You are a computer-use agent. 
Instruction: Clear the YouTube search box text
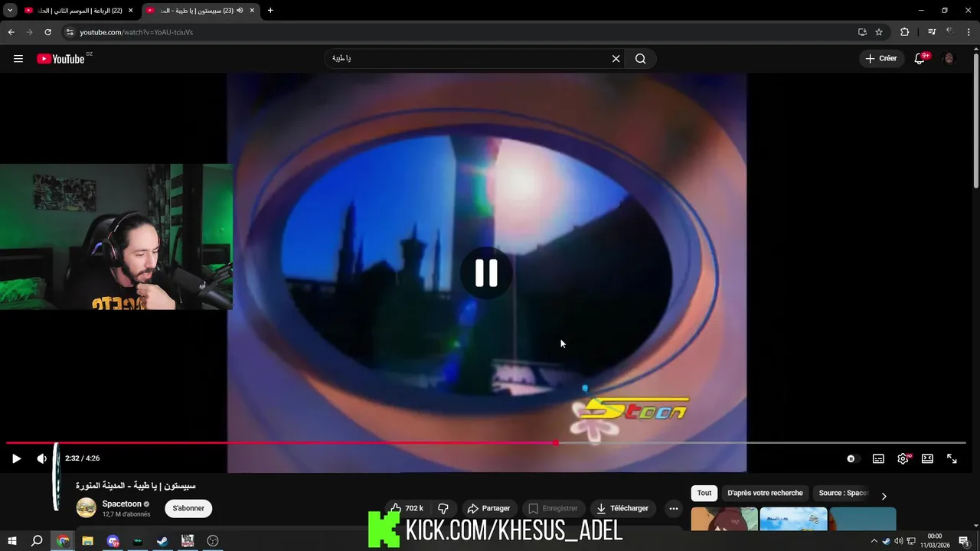[x=616, y=59]
